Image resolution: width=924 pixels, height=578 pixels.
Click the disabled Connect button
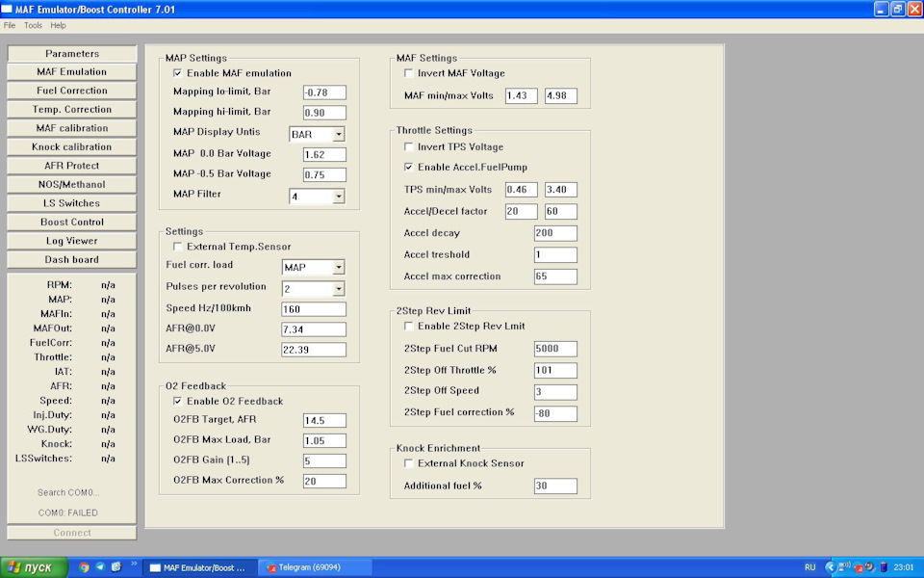[x=72, y=533]
